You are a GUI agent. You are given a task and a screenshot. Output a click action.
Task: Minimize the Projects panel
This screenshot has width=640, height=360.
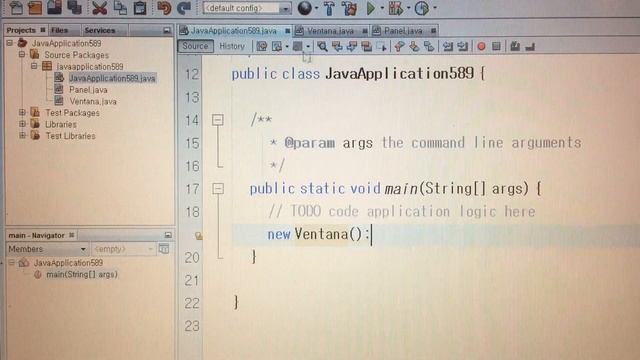(x=167, y=30)
